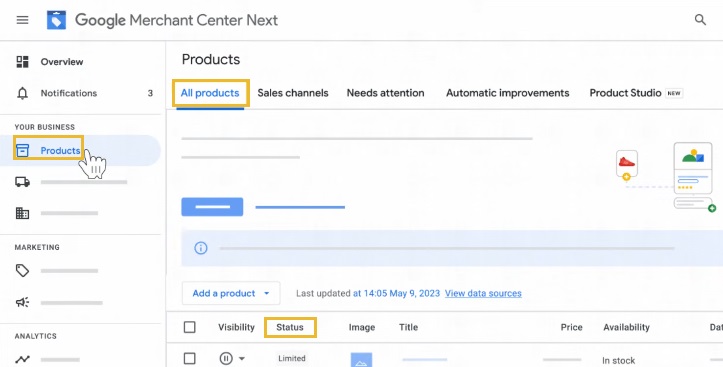Sort by the Status column header
The image size is (723, 367).
(290, 327)
